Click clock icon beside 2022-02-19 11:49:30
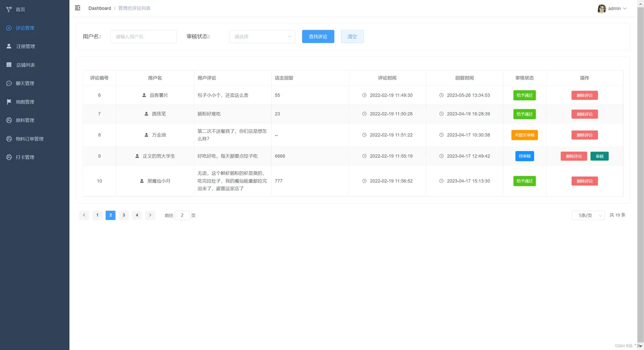Viewport: 644px width, 350px height. click(364, 95)
